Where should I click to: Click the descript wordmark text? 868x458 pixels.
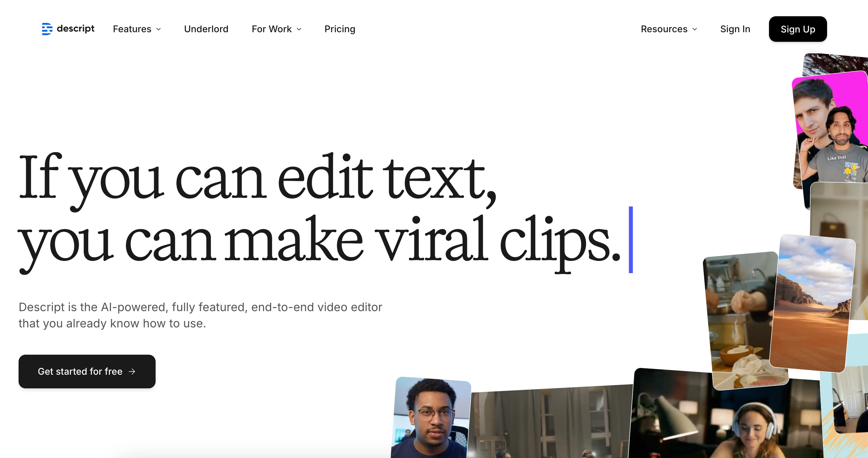click(75, 29)
